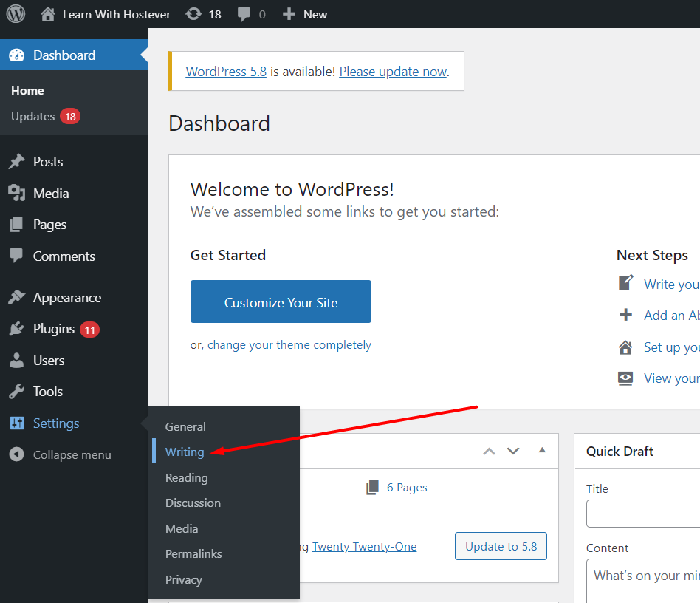Follow the WordPress 5.8 link
700x603 pixels.
point(226,72)
